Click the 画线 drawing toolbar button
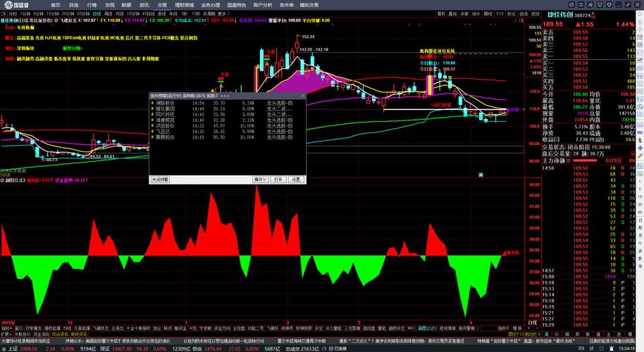This screenshot has height=352, width=644. pyautogui.click(x=488, y=13)
